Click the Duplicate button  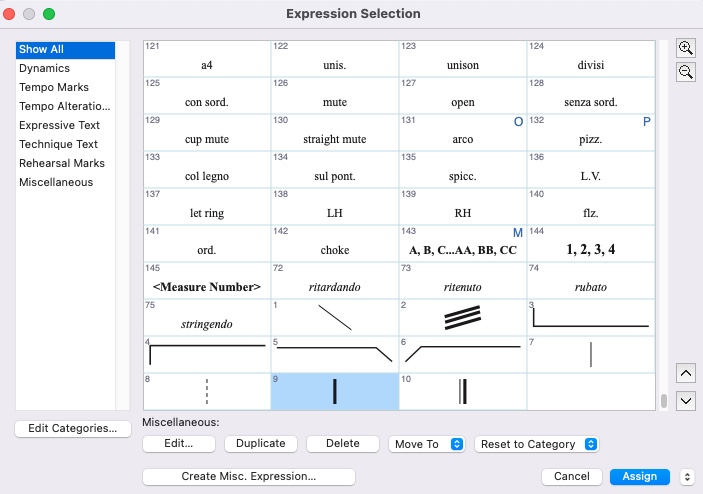tap(260, 444)
